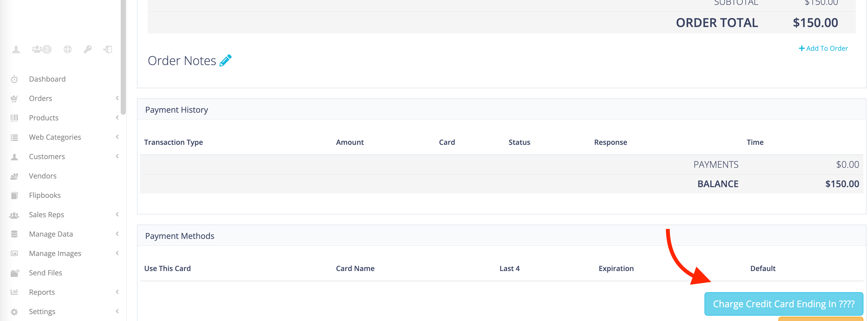Click the $0.00 payments amount
This screenshot has height=321, width=868.
(847, 164)
